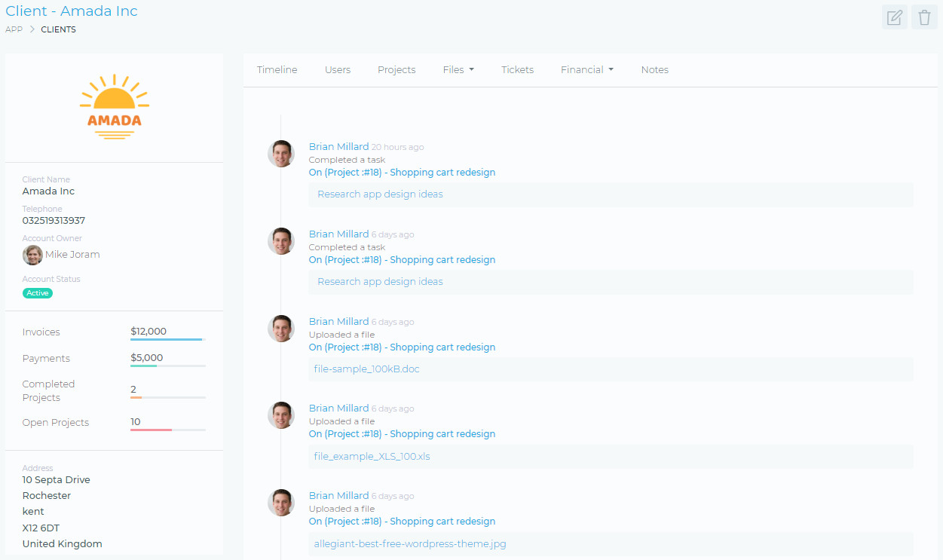The height and width of the screenshot is (560, 943).
Task: Expand the Files dropdown tab
Action: click(x=458, y=69)
